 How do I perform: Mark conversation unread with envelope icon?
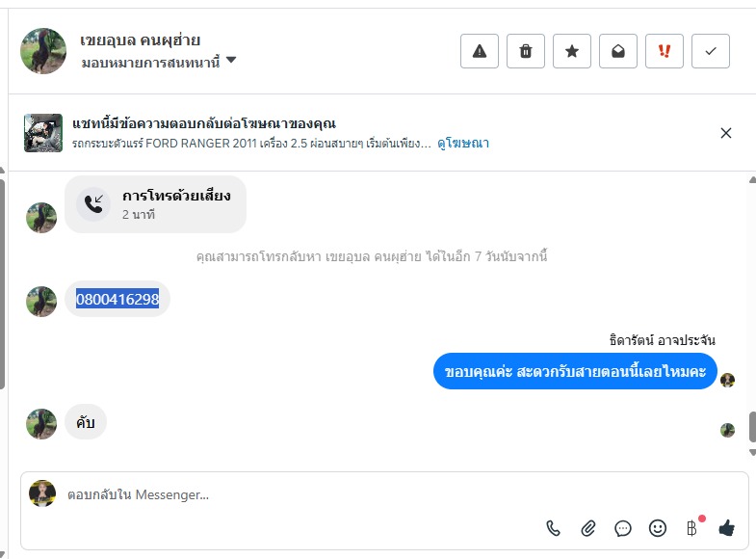point(618,51)
